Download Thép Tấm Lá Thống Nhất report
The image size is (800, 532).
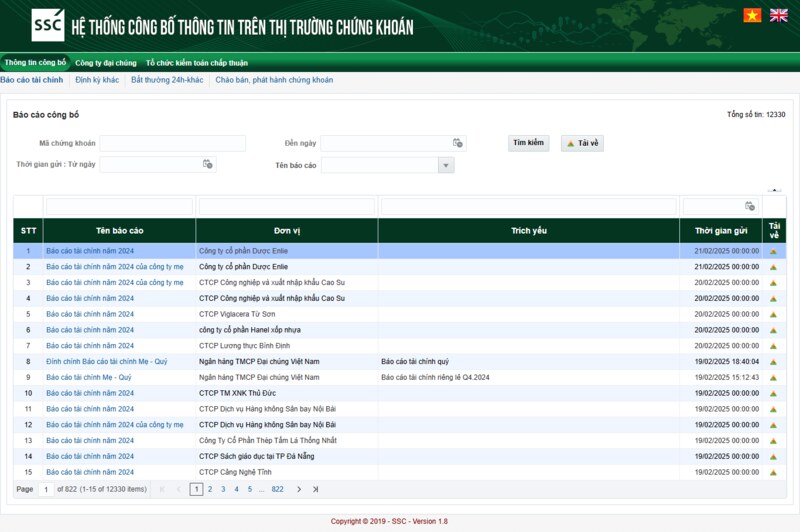tap(773, 441)
